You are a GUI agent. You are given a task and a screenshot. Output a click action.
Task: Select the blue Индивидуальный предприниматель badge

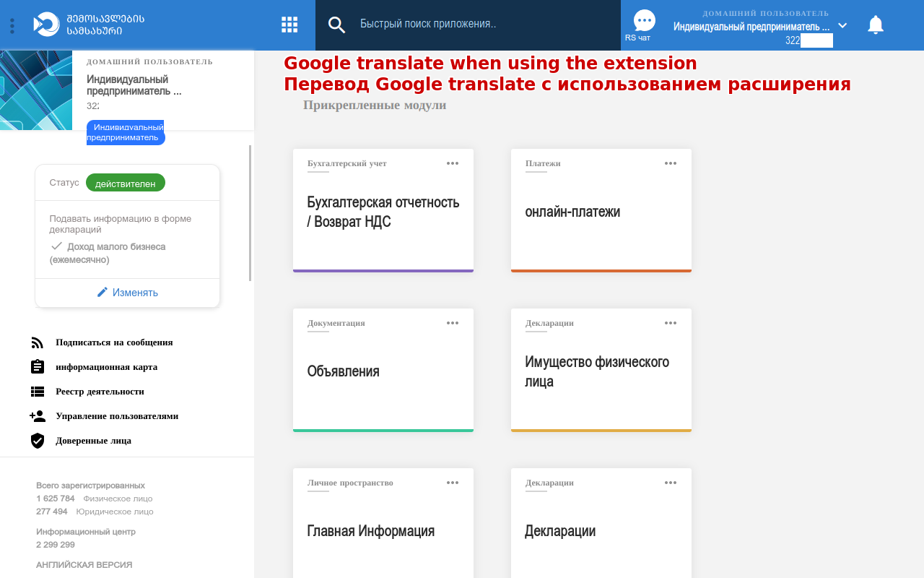[x=126, y=132]
